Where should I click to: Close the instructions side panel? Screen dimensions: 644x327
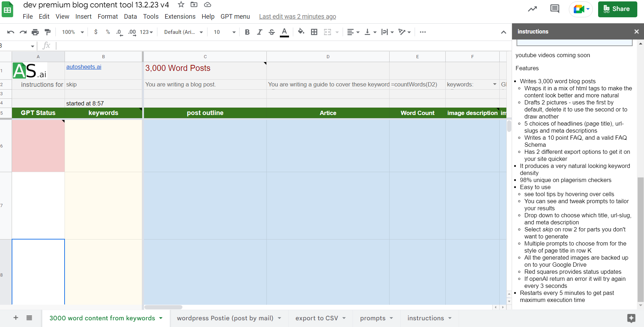click(636, 31)
